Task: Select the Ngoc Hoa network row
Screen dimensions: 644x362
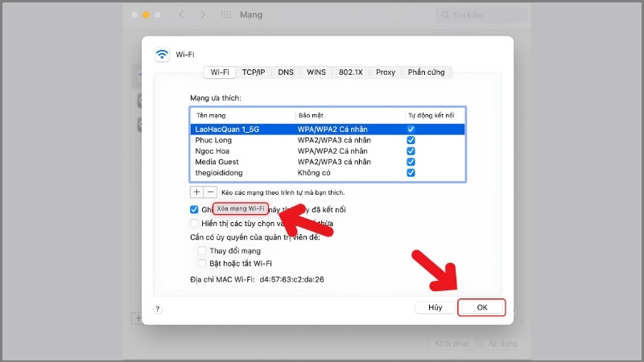Action: (328, 151)
